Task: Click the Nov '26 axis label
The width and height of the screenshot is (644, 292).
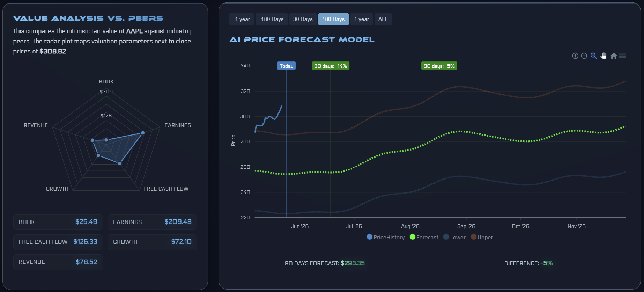Action: click(x=577, y=226)
